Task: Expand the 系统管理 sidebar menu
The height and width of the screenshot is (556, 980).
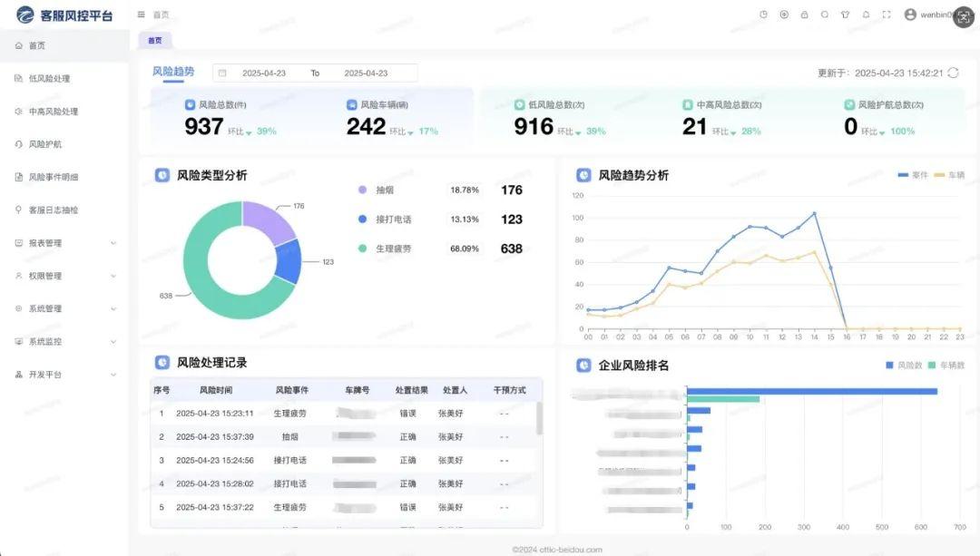Action: (64, 308)
